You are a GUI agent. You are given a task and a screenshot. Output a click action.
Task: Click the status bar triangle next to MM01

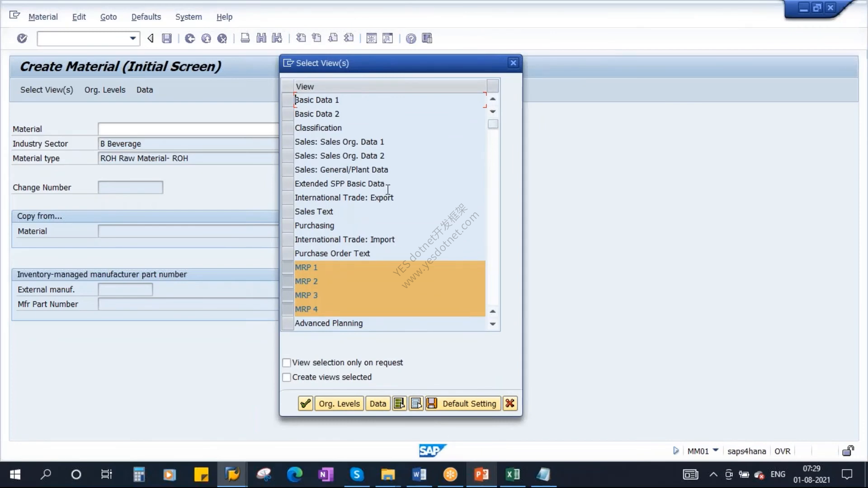coord(675,450)
